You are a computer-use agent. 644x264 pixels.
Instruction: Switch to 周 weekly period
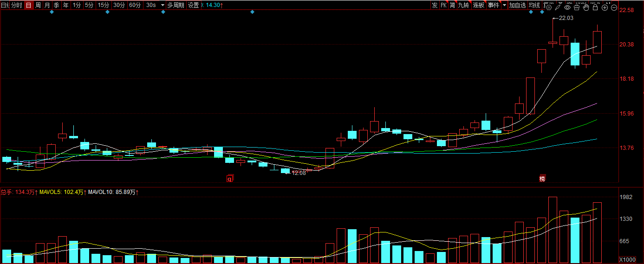point(38,5)
